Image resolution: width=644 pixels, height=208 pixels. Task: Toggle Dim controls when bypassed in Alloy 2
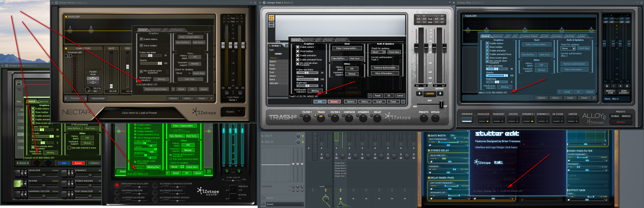point(487,61)
